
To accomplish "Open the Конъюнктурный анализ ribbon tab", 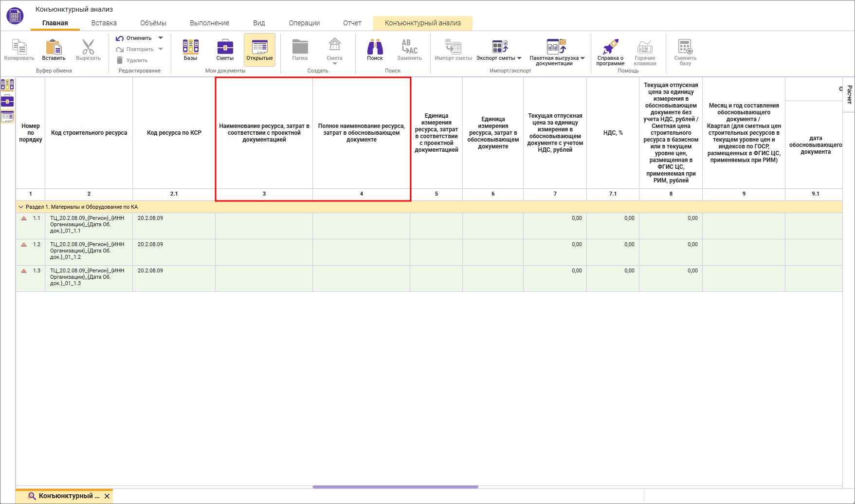I will point(422,23).
